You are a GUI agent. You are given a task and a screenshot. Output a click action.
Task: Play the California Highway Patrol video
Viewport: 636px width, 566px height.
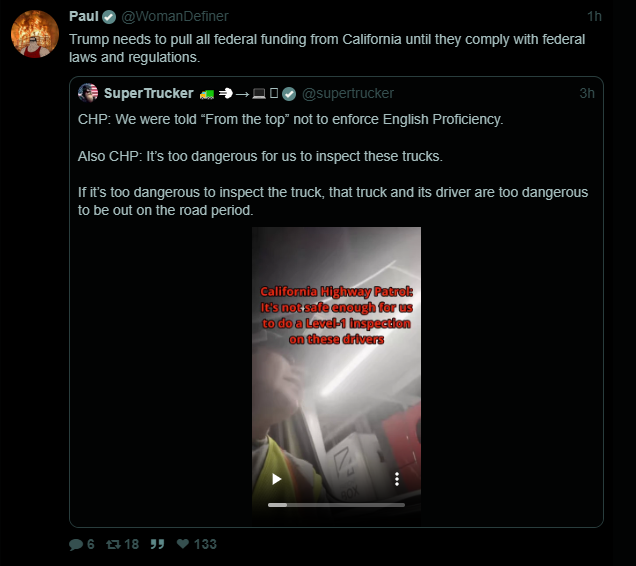click(277, 479)
